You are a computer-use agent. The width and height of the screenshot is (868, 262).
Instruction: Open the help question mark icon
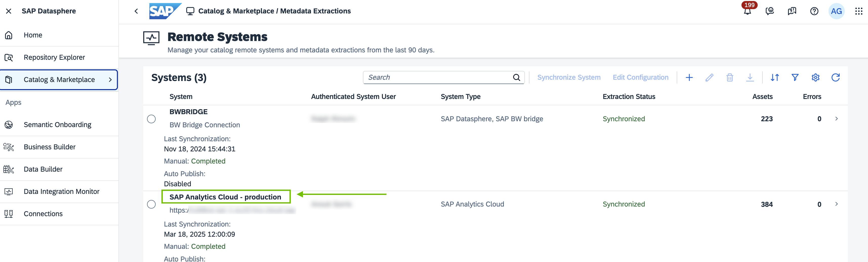coord(814,11)
